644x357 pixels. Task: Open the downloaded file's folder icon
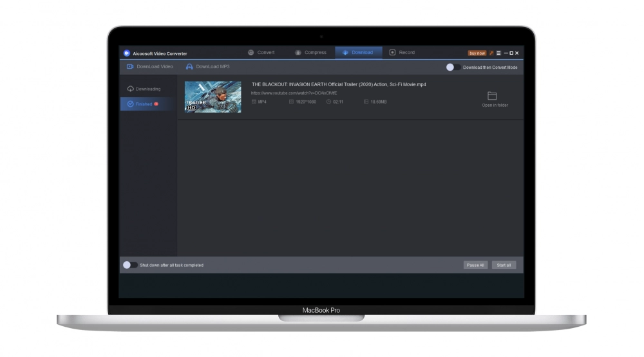click(x=492, y=96)
